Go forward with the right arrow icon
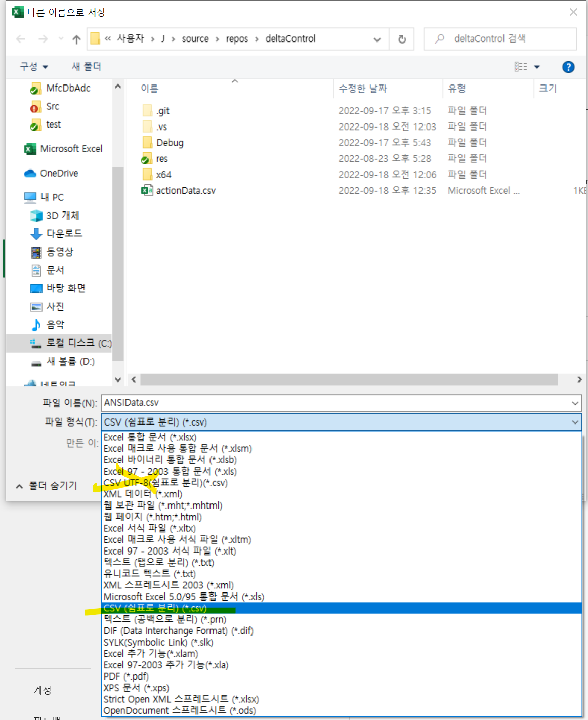The height and width of the screenshot is (720, 588). [43, 39]
